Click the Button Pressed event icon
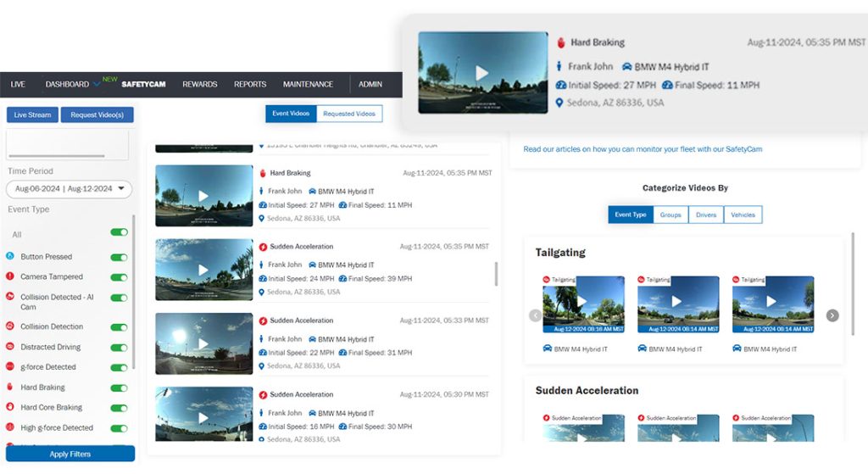868x474 pixels. click(x=11, y=256)
